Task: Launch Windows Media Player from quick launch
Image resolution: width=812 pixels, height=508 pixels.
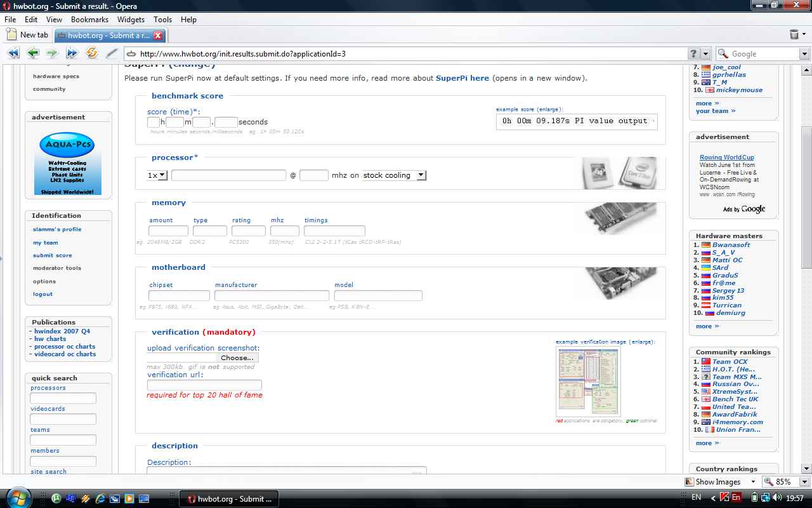Action: tap(129, 498)
